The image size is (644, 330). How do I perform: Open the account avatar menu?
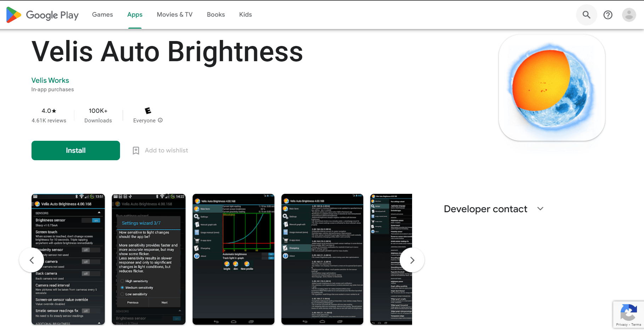tap(629, 15)
